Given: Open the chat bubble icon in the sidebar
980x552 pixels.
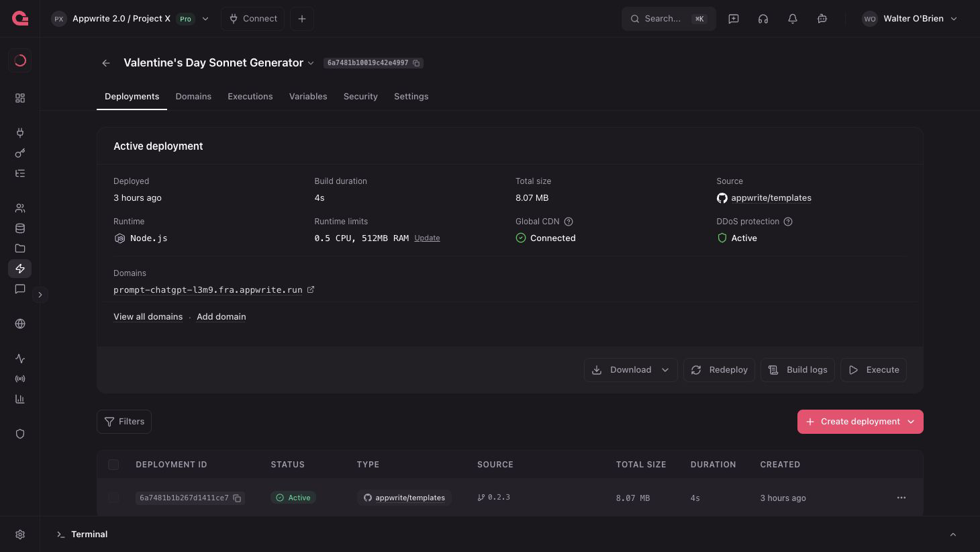Looking at the screenshot, I should 20,289.
